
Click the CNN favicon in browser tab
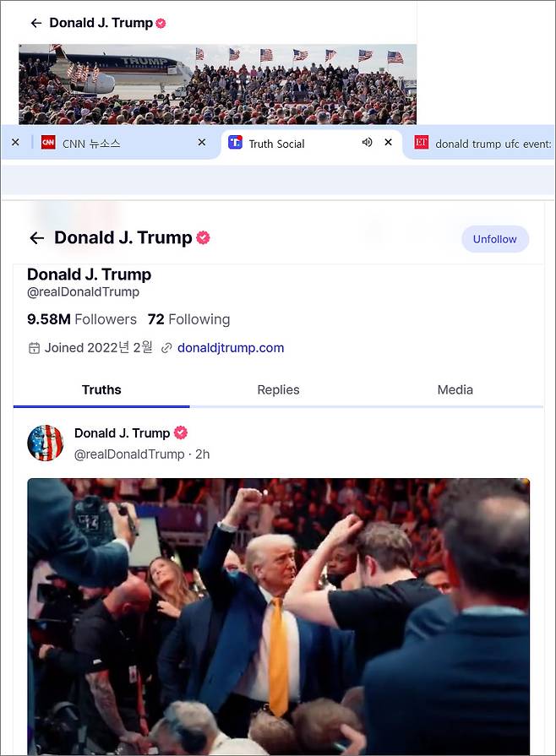pyautogui.click(x=48, y=142)
